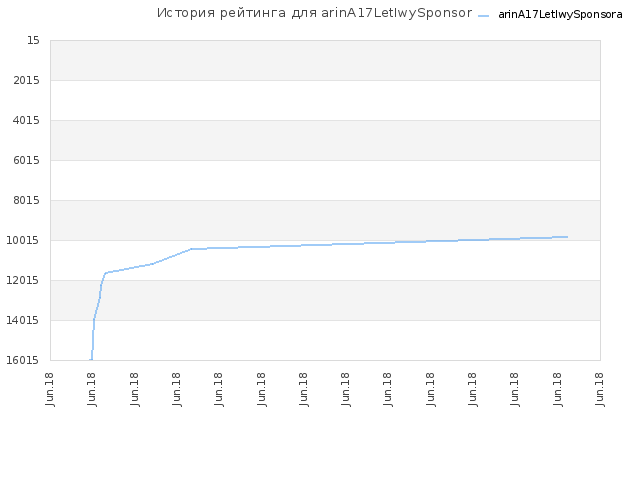The width and height of the screenshot is (640, 480).
Task: Click the blue legend line swatch
Action: pyautogui.click(x=484, y=16)
